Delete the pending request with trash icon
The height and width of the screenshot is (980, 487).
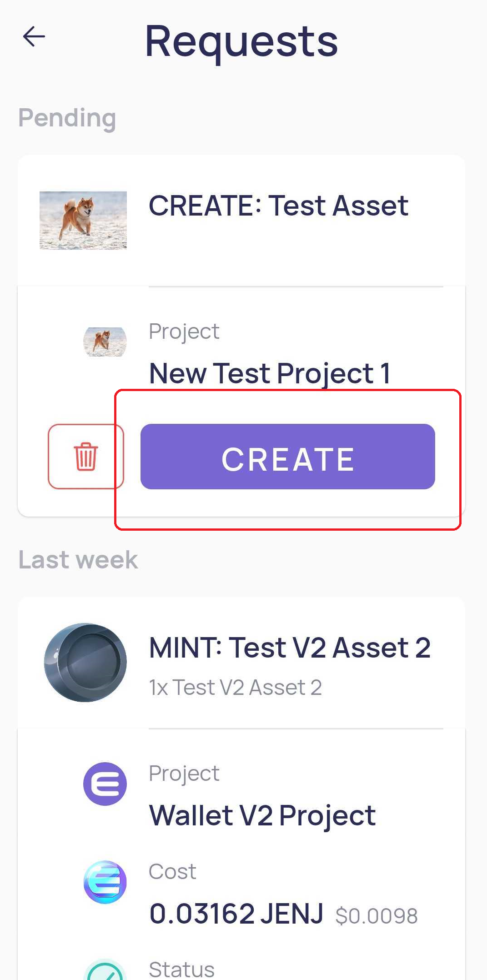pos(85,456)
